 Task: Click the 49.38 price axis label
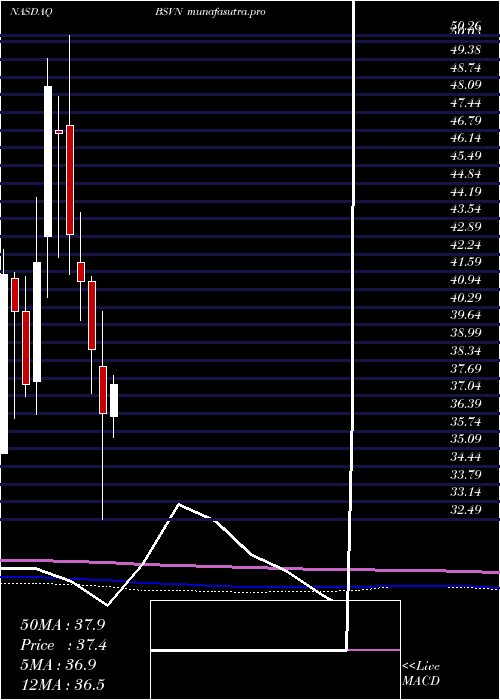coord(465,50)
